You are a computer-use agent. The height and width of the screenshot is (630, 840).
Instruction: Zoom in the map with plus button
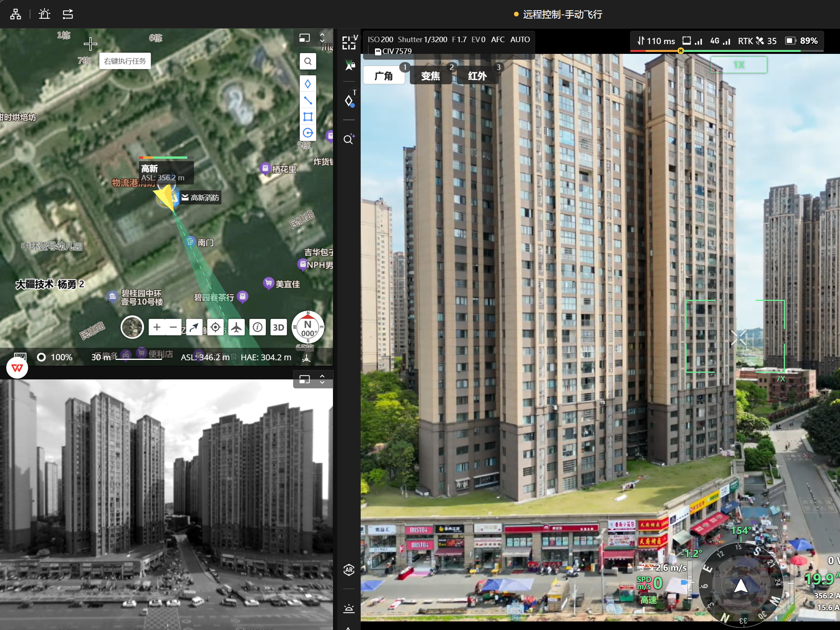click(157, 327)
